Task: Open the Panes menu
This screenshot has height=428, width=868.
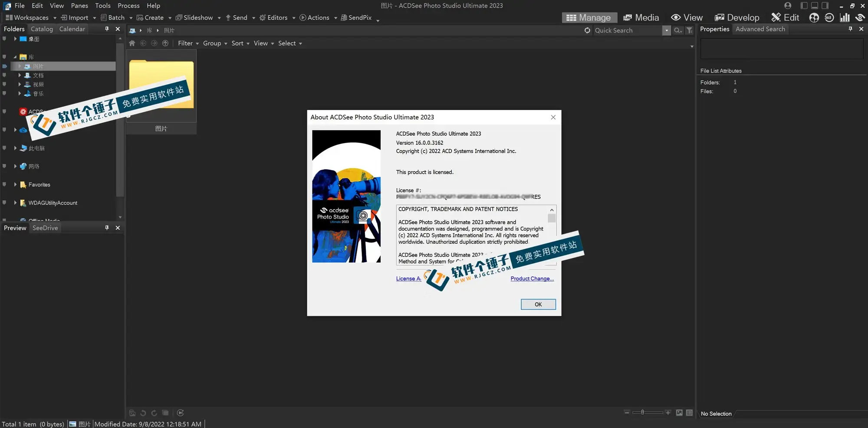Action: [x=79, y=6]
